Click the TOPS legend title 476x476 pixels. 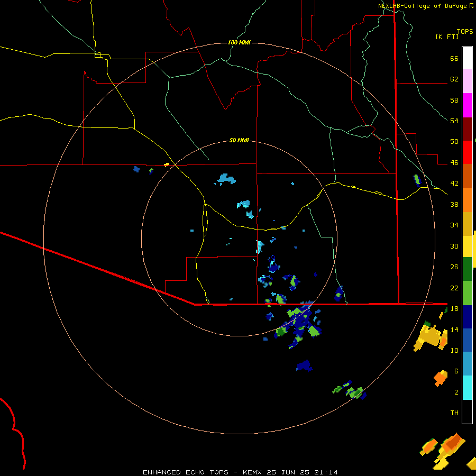pyautogui.click(x=465, y=32)
